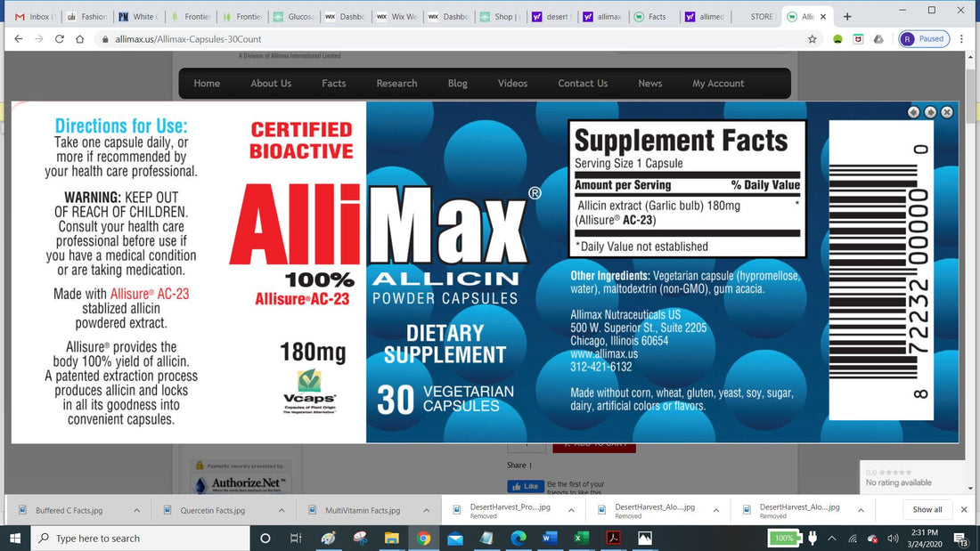
Task: Bookmark this page via the star icon
Action: point(812,39)
